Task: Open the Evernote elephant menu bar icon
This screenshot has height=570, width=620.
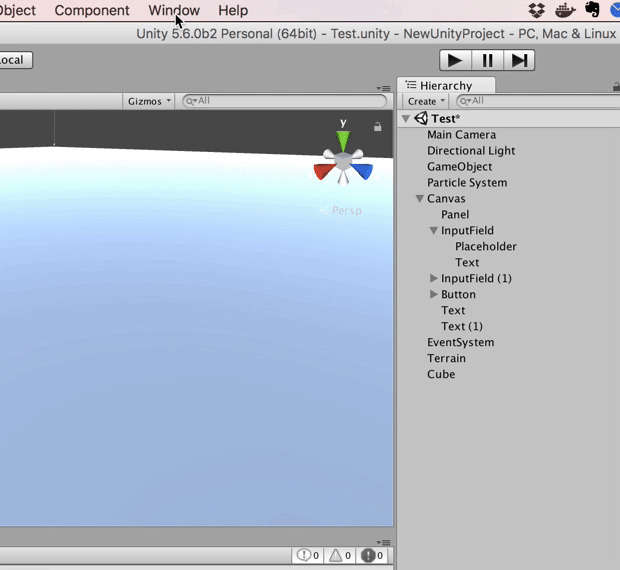Action: click(x=592, y=9)
